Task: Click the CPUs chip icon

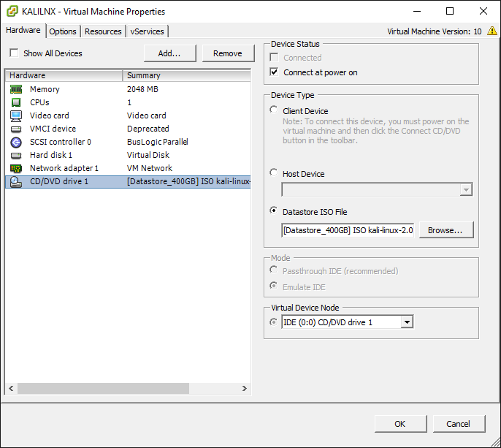Action: [x=16, y=102]
